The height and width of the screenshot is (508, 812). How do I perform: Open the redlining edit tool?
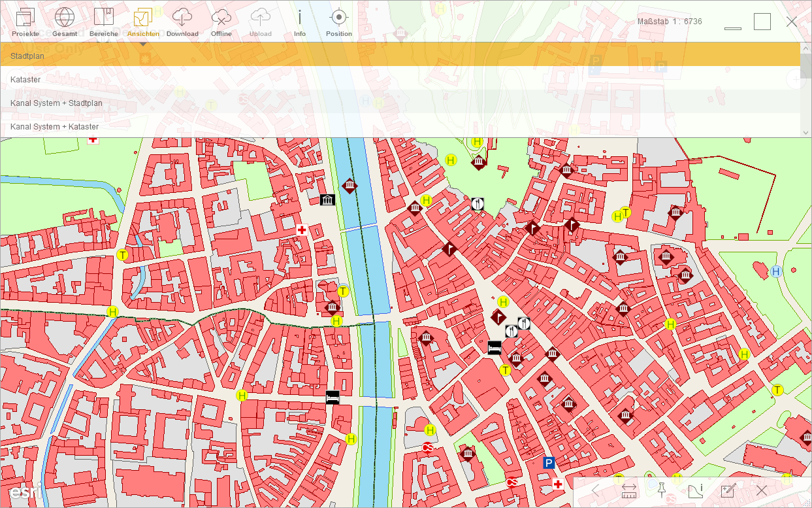pyautogui.click(x=728, y=490)
